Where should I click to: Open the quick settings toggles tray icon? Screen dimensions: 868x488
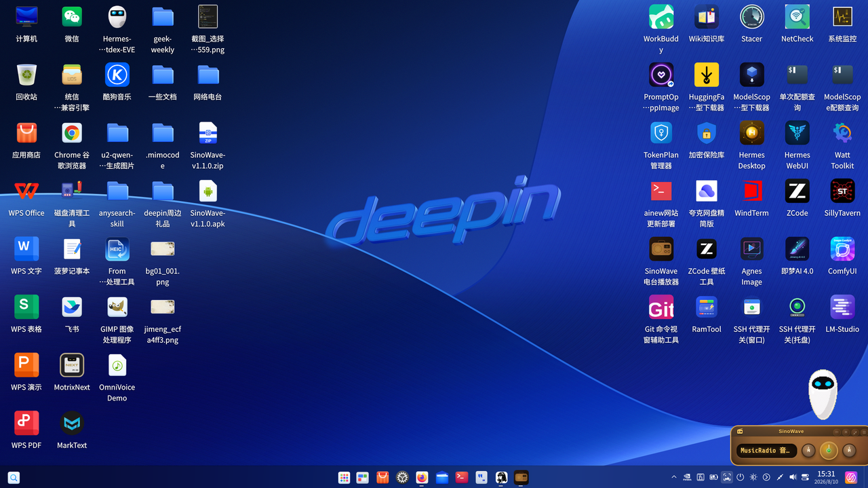pos(806,478)
